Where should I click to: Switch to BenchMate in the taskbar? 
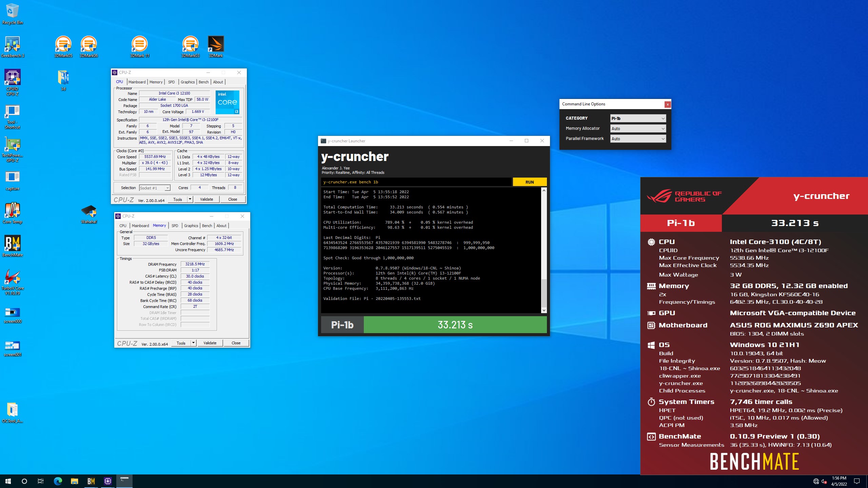(91, 481)
